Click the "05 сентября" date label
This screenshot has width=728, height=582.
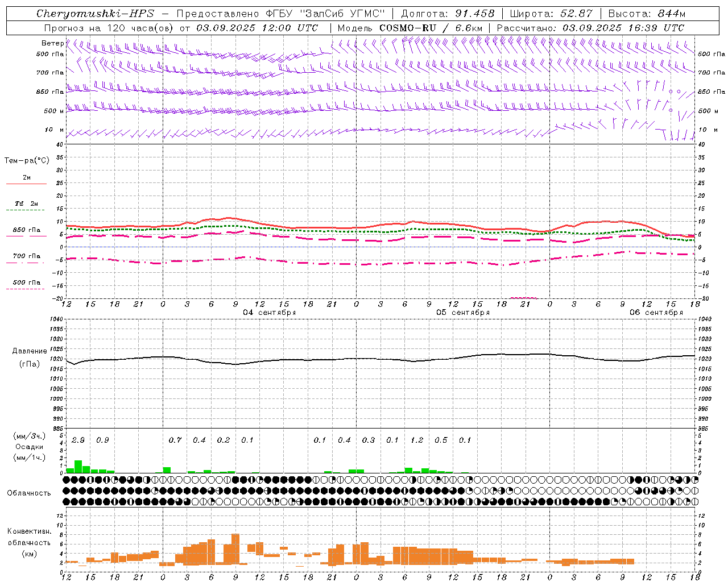463,313
